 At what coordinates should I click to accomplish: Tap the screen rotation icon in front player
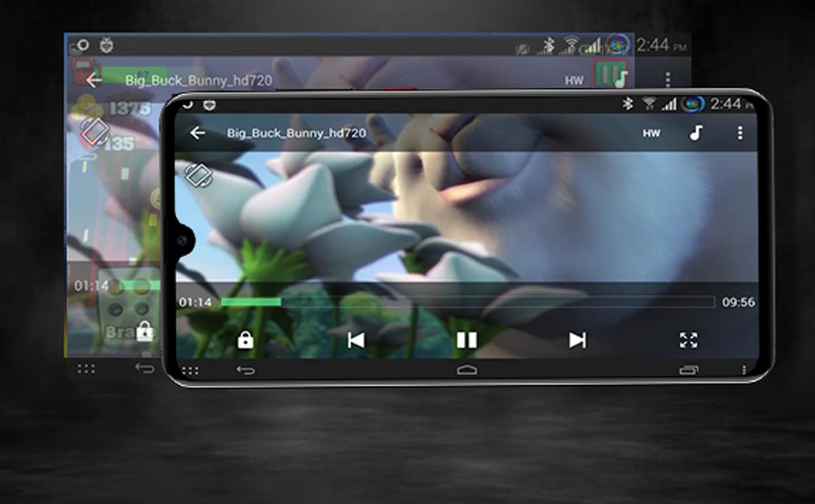pyautogui.click(x=198, y=175)
